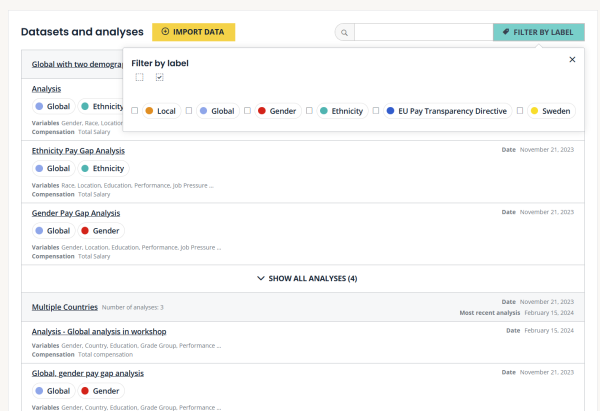Click the chevron beside Show All Analyses
The width and height of the screenshot is (600, 411).
click(x=261, y=278)
